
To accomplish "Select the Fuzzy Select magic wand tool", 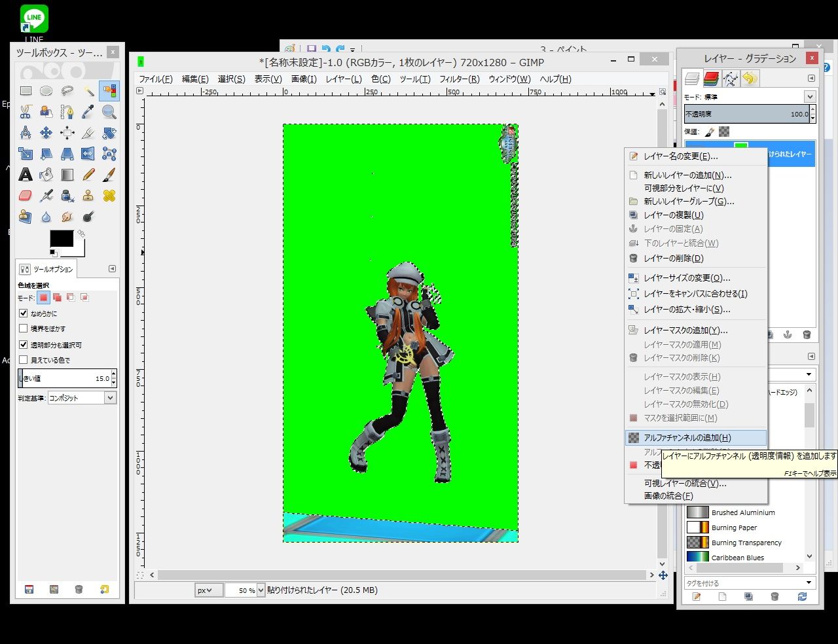I will point(88,91).
